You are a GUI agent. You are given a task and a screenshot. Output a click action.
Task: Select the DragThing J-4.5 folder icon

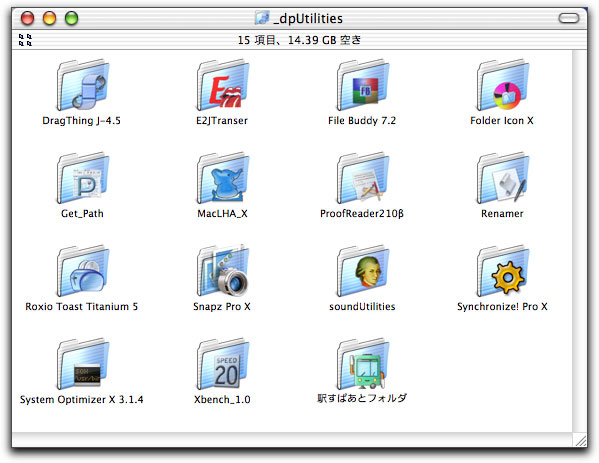point(83,85)
